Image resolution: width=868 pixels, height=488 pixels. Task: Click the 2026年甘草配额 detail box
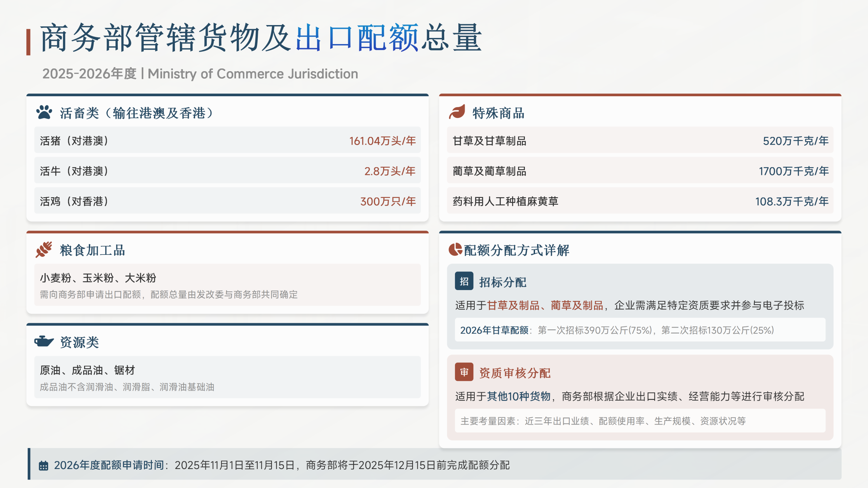click(639, 330)
